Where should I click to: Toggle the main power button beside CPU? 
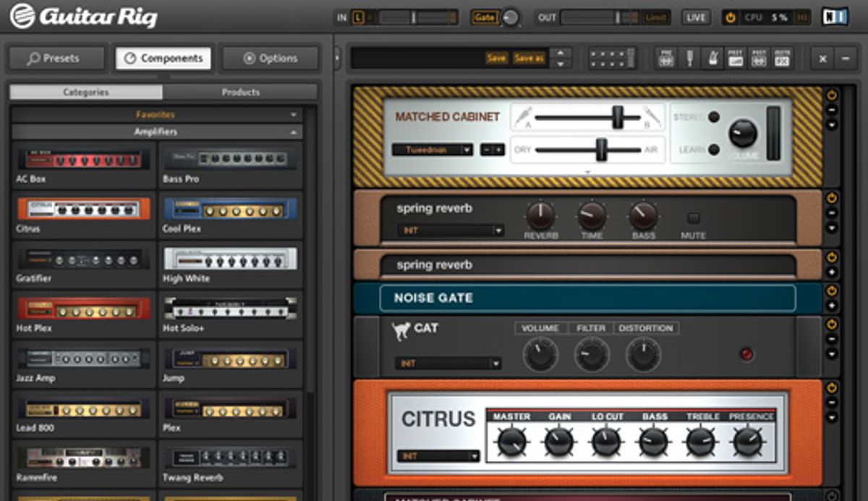click(731, 17)
